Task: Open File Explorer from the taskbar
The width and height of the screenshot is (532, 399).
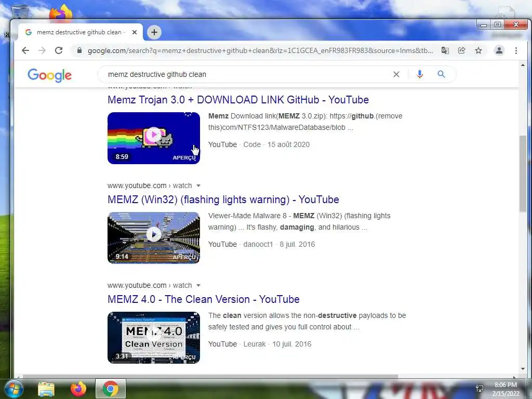Action: (46, 389)
